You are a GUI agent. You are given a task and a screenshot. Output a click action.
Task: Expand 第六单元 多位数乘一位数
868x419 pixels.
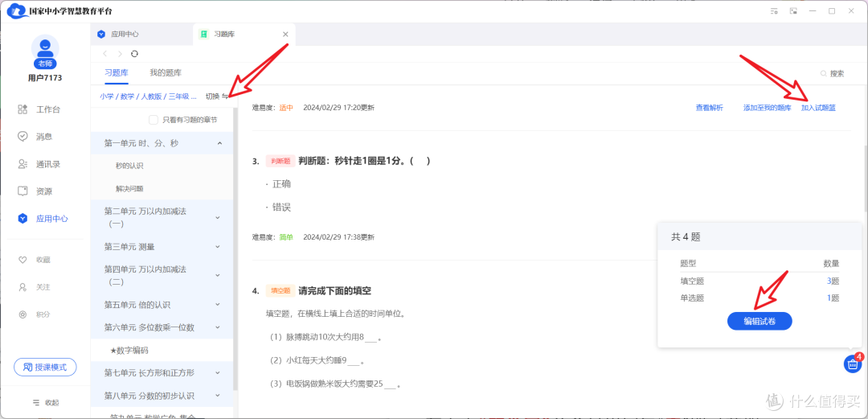coord(218,327)
